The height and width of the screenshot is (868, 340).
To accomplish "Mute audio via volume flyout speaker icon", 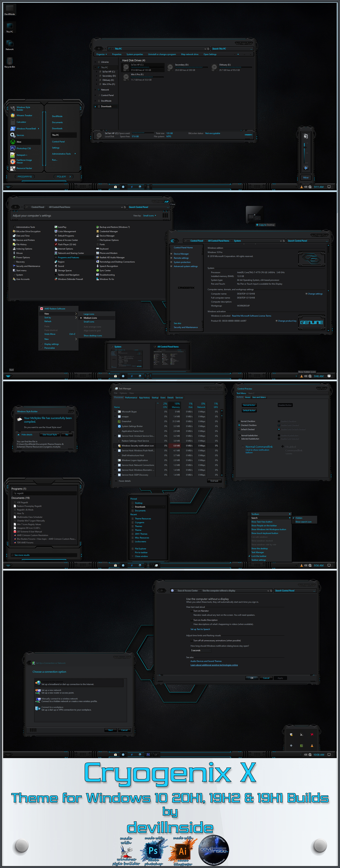I will (306, 168).
